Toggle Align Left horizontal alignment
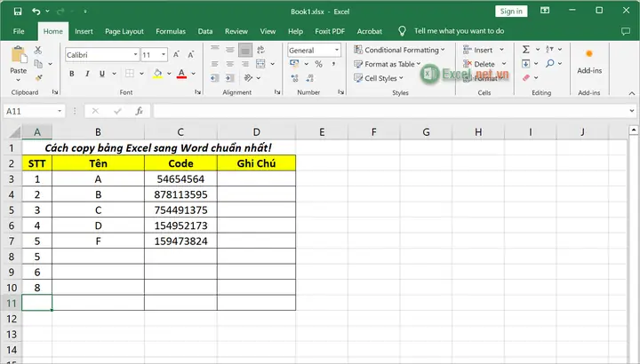This screenshot has height=364, width=640. pos(215,64)
